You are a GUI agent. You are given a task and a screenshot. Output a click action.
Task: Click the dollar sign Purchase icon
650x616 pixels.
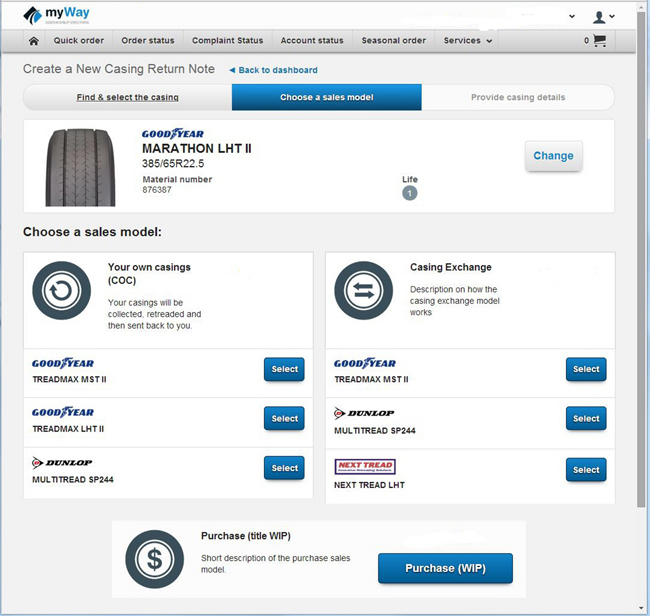pos(154,560)
